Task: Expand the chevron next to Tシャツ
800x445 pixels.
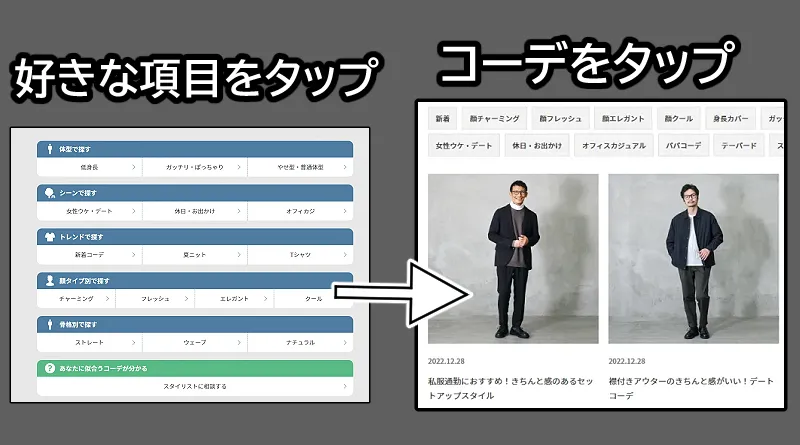Action: (345, 254)
